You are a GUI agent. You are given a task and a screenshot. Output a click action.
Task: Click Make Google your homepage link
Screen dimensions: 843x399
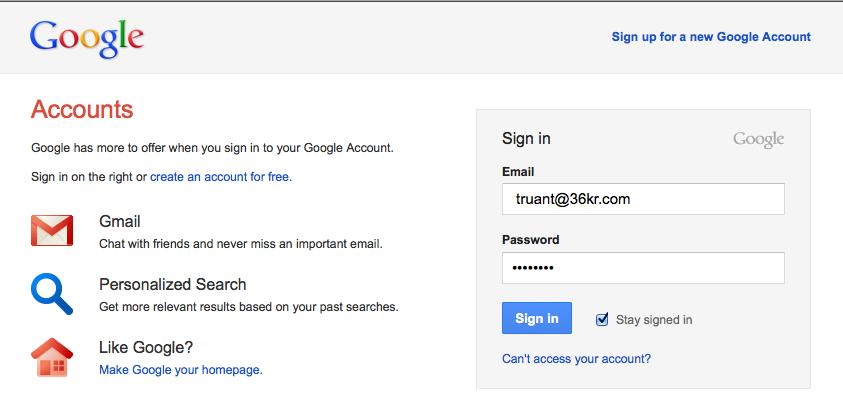coord(181,370)
